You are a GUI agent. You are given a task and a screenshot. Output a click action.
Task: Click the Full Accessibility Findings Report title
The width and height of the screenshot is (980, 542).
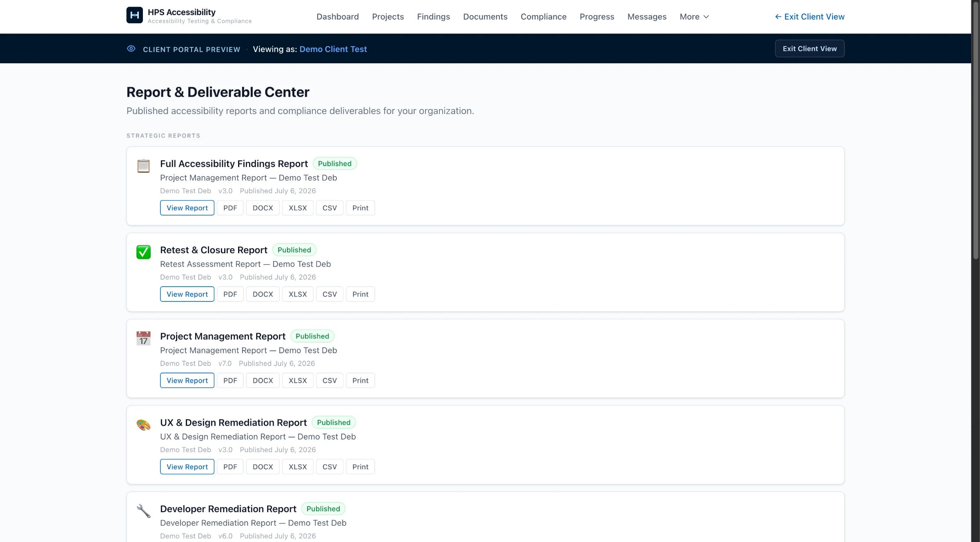click(x=234, y=164)
